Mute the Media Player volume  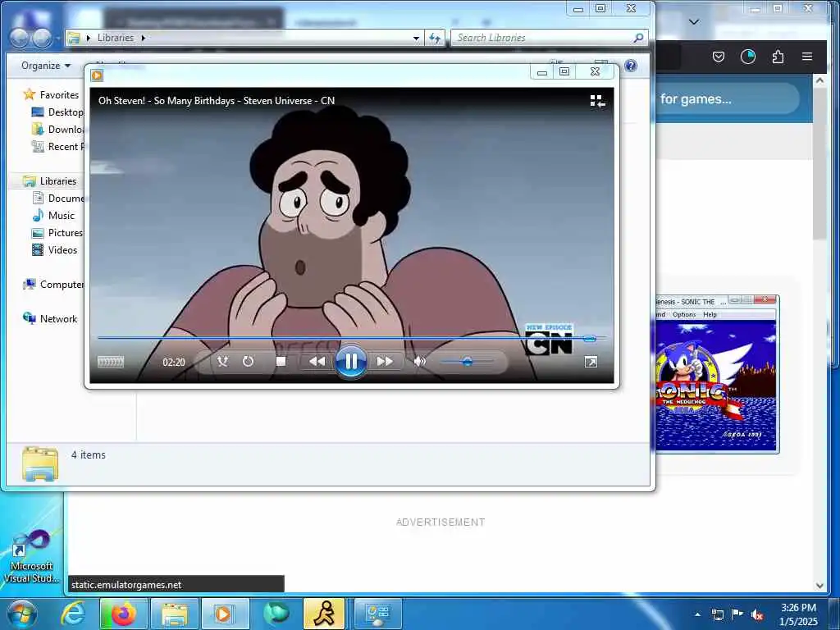tap(419, 362)
